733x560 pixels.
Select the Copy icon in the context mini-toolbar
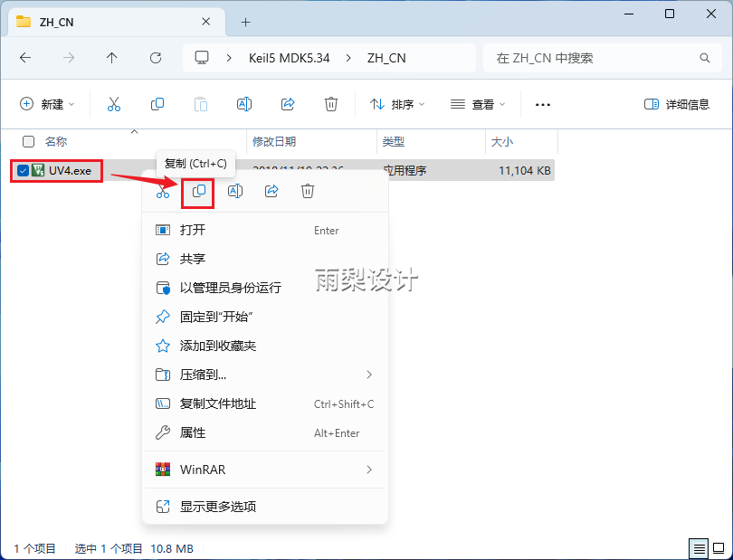tap(196, 191)
